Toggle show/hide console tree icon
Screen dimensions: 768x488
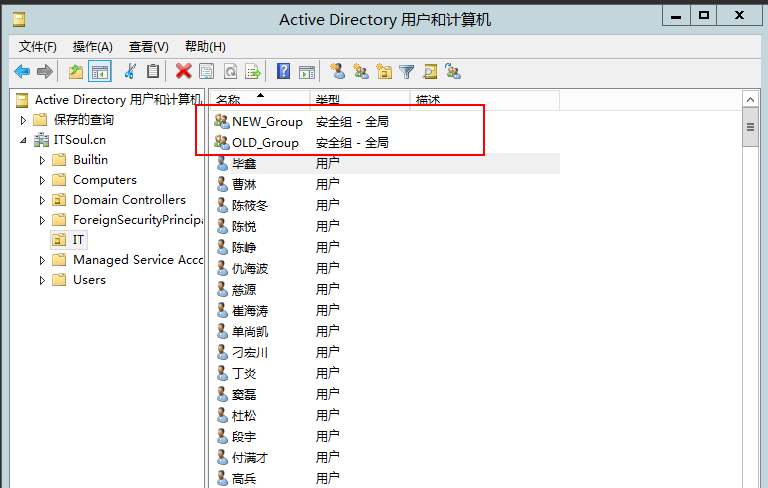click(x=100, y=72)
